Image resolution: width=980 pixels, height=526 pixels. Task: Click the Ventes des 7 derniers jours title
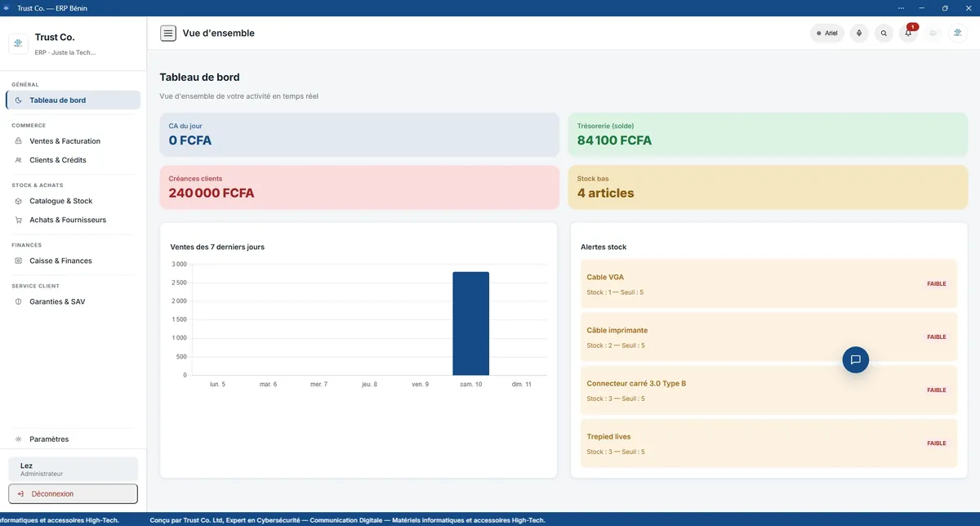point(217,247)
